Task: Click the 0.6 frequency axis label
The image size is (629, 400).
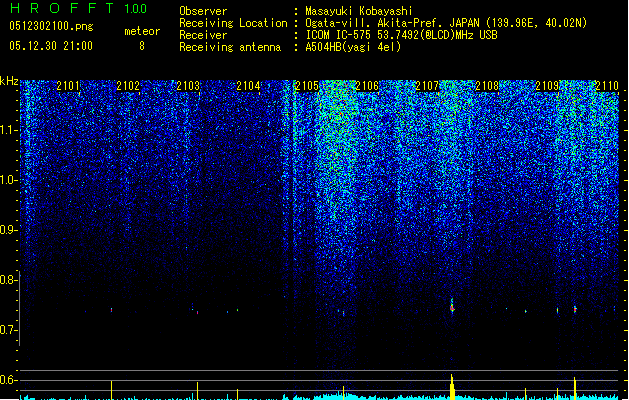Action: pos(8,380)
